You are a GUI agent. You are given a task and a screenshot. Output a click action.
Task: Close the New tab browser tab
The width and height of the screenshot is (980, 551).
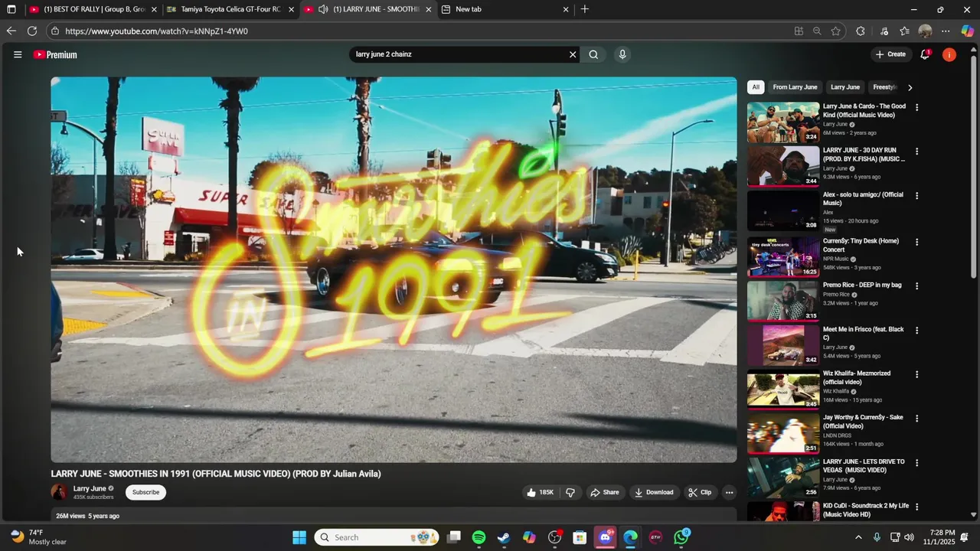[x=566, y=9]
